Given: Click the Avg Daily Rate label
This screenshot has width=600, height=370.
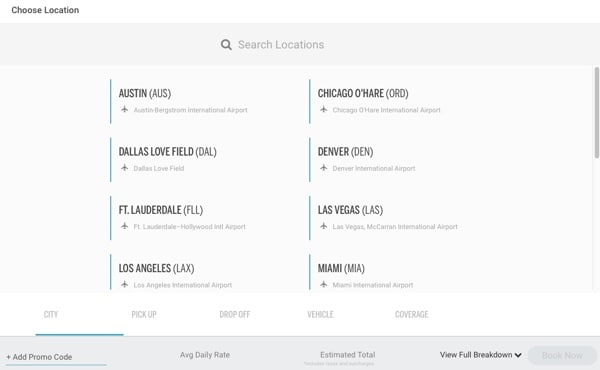Looking at the screenshot, I should [205, 355].
